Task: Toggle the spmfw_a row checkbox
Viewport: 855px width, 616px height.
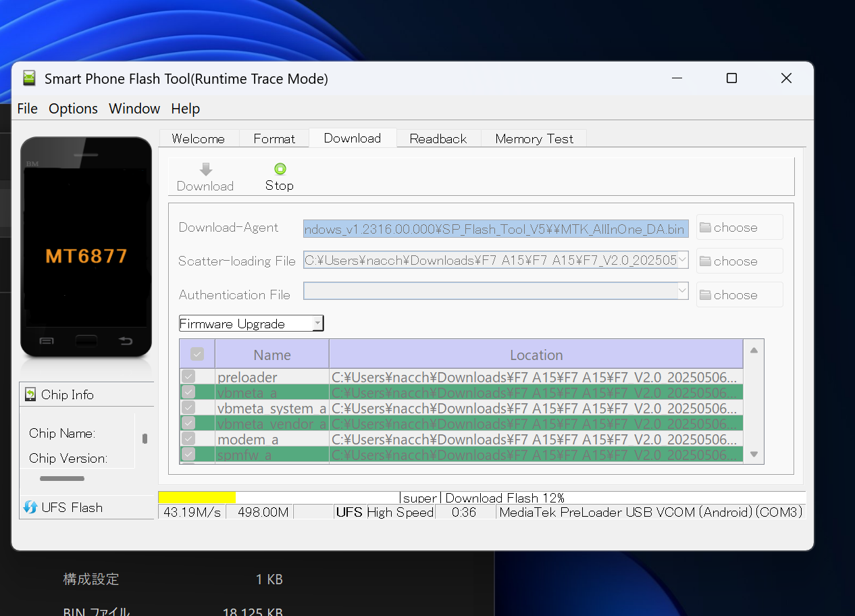Action: click(x=188, y=455)
